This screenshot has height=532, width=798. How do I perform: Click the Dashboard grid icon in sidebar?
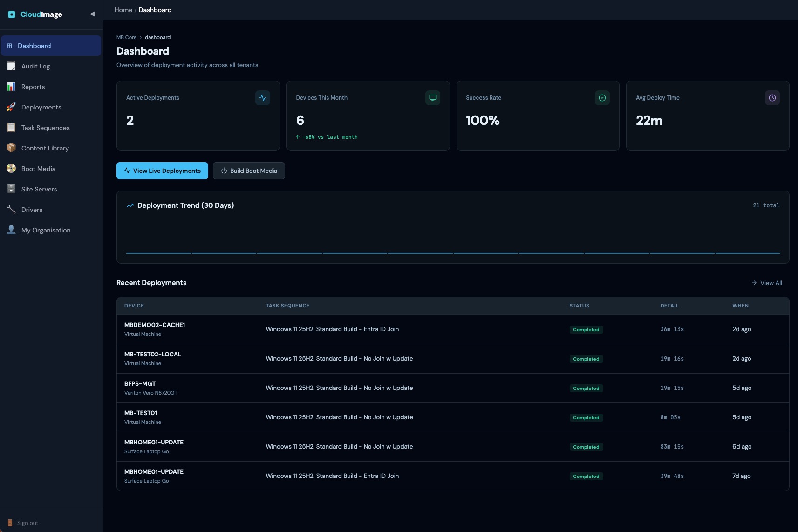9,46
